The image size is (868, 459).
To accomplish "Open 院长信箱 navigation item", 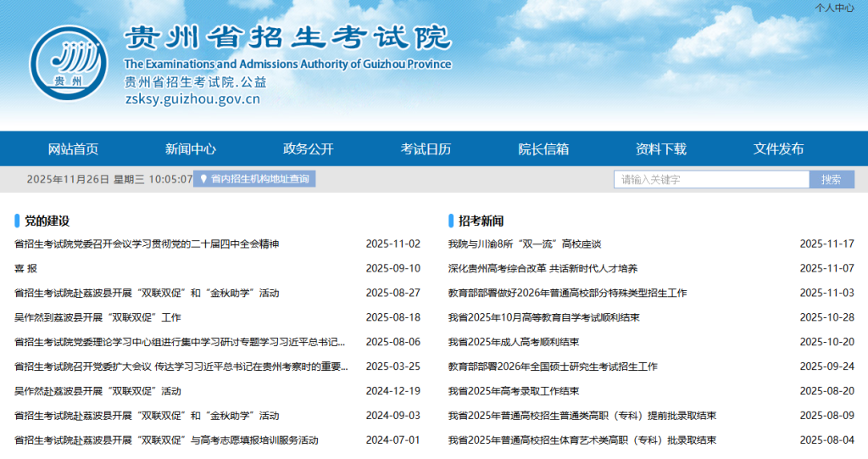I will coord(543,148).
